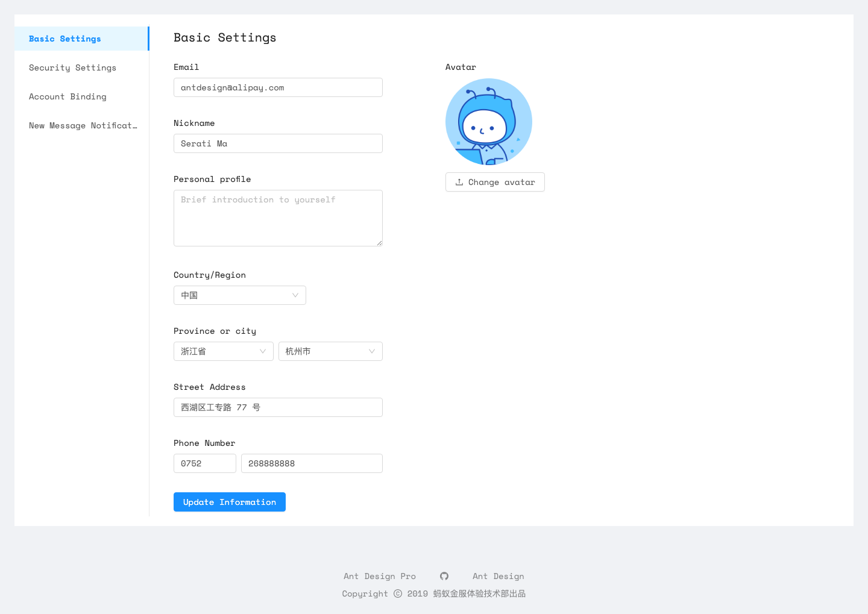Click the Personal profile text area
Screen dimensions: 868x614
pos(278,218)
